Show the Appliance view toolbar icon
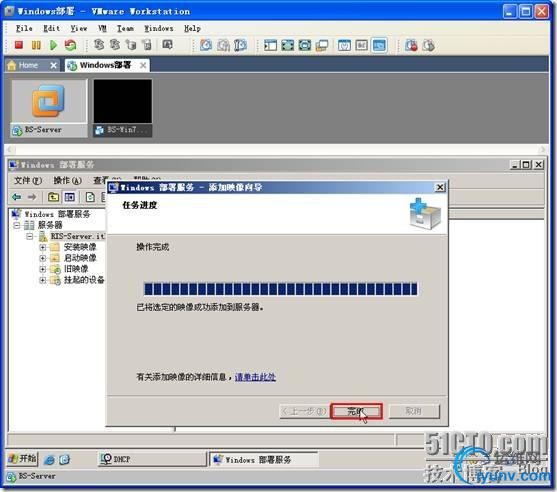 (361, 45)
